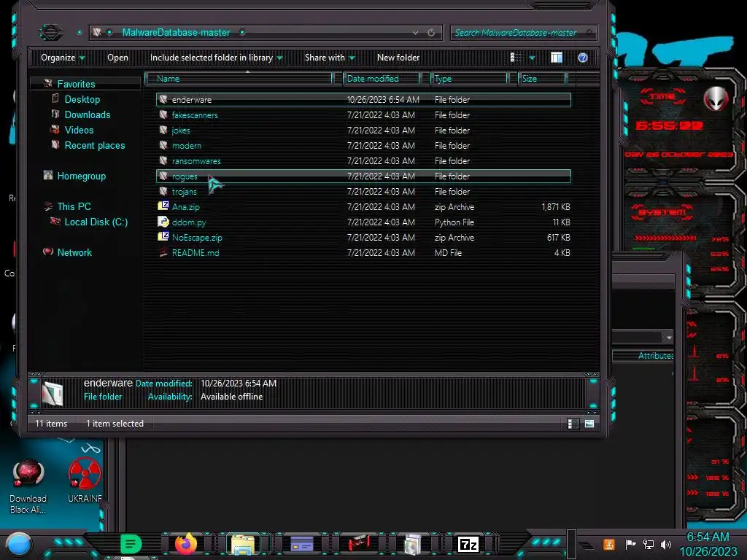Click the 1,871 KB size cell

pos(555,206)
